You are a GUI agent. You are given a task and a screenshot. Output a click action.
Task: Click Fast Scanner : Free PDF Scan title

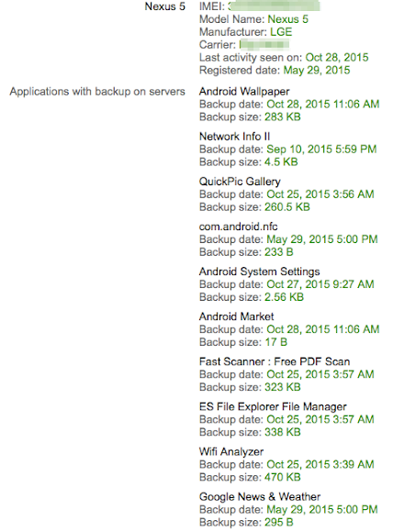tap(275, 361)
